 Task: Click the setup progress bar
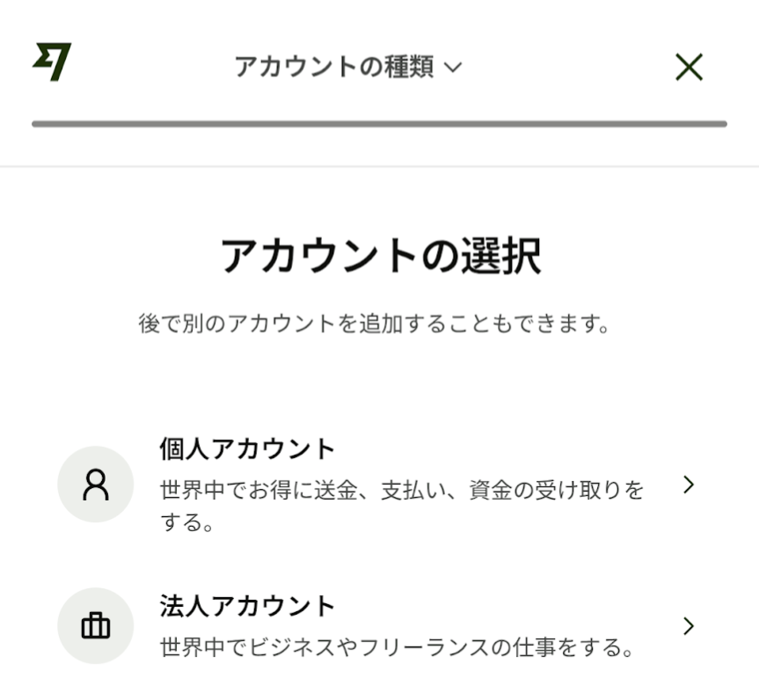(x=379, y=124)
